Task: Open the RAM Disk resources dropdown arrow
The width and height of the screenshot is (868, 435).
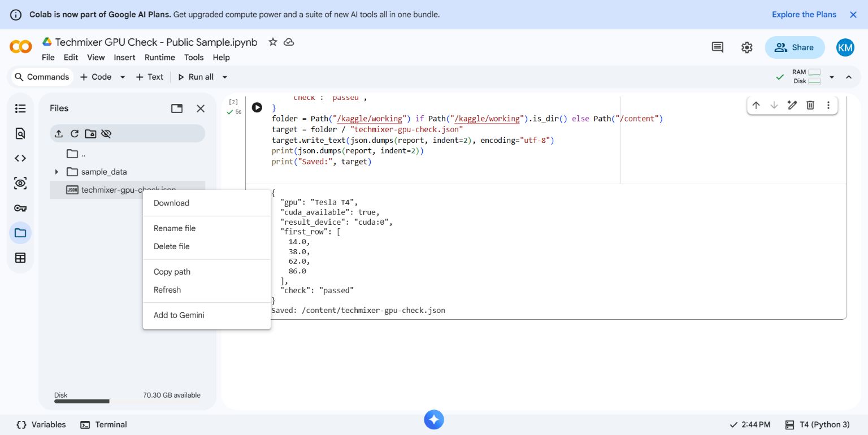Action: (x=832, y=77)
